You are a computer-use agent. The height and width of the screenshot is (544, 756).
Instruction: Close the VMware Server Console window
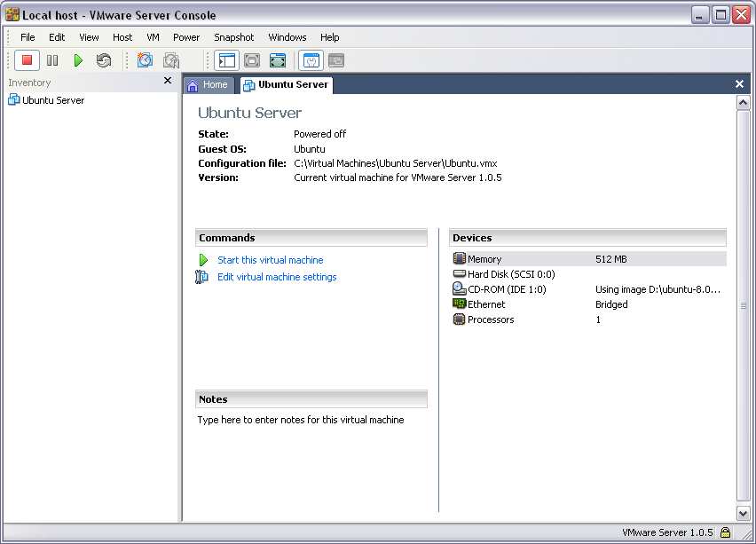point(742,15)
